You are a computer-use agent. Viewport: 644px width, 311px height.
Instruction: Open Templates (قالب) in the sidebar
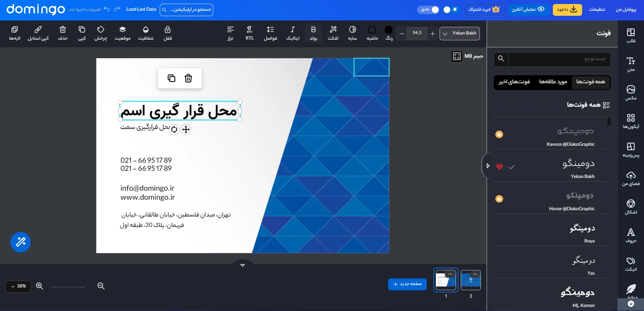click(631, 35)
